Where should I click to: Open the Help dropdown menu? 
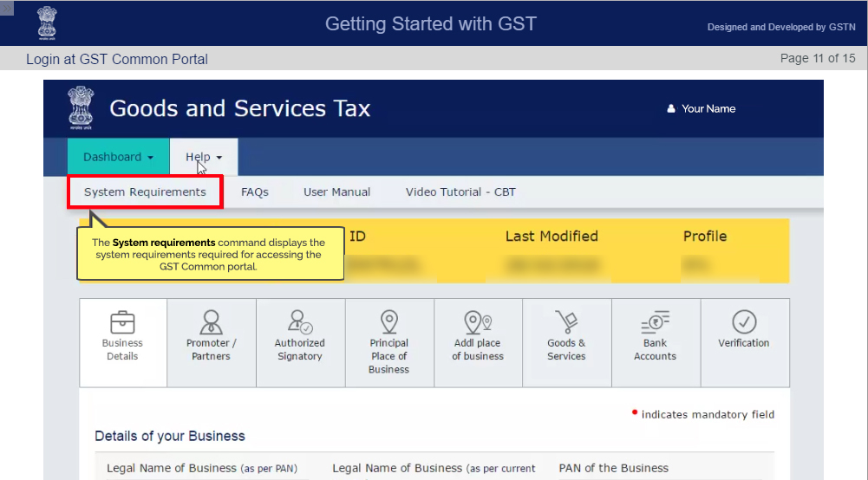click(x=204, y=157)
